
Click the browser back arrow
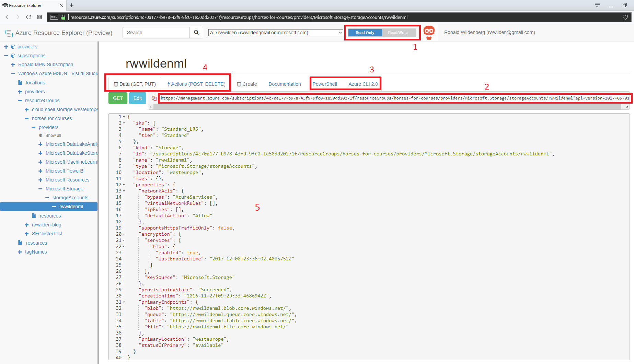[7, 17]
